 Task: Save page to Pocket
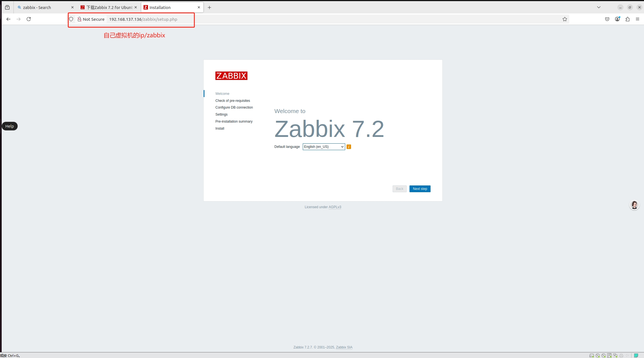[607, 19]
